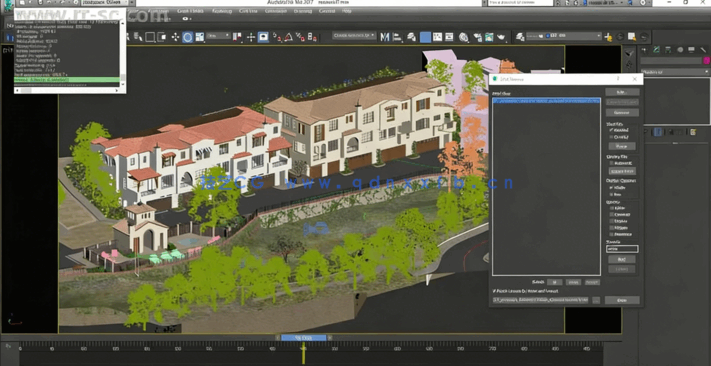Open the Mirror tool
The image size is (711, 366).
(385, 37)
